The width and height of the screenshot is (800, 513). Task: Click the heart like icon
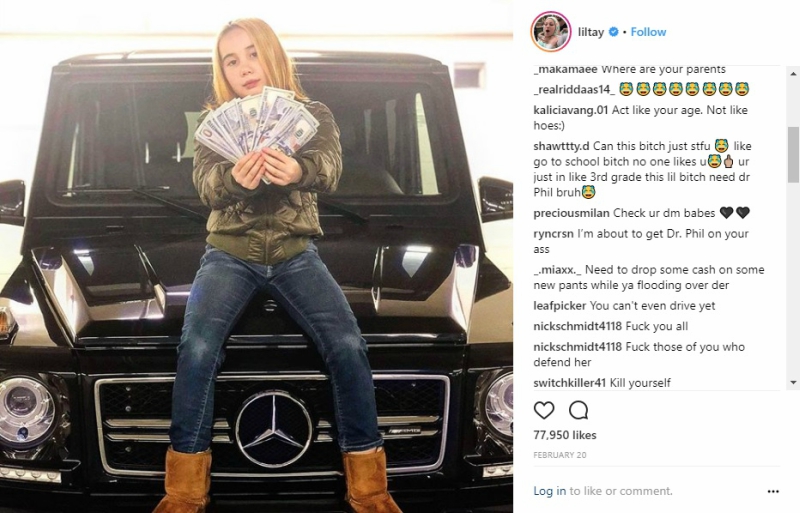[x=544, y=410]
